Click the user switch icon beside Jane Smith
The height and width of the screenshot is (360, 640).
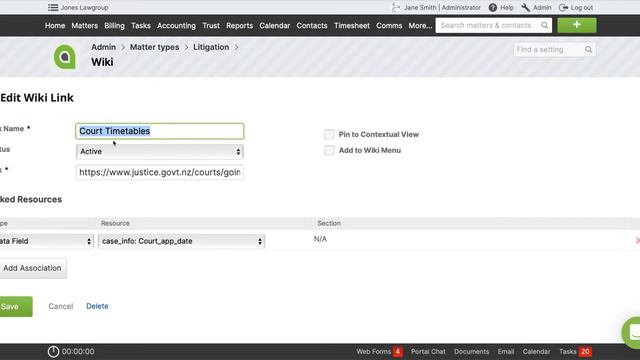click(x=396, y=7)
